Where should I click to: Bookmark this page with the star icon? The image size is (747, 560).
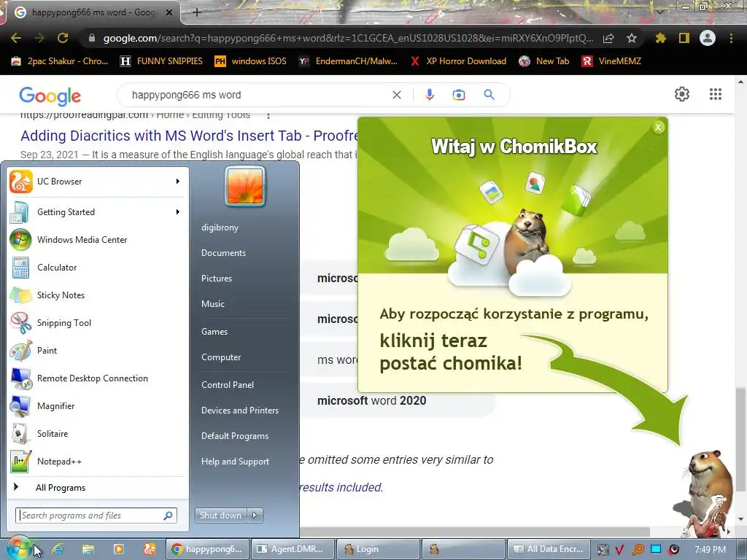(632, 38)
